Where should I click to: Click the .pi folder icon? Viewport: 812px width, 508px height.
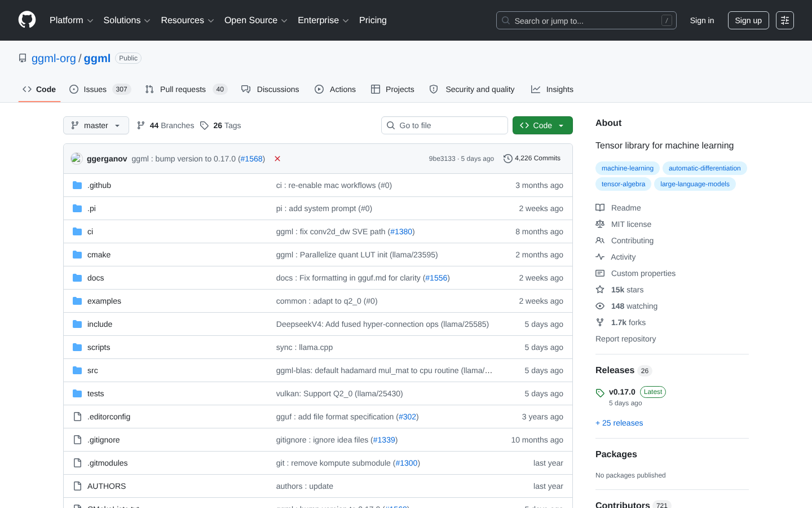77,208
